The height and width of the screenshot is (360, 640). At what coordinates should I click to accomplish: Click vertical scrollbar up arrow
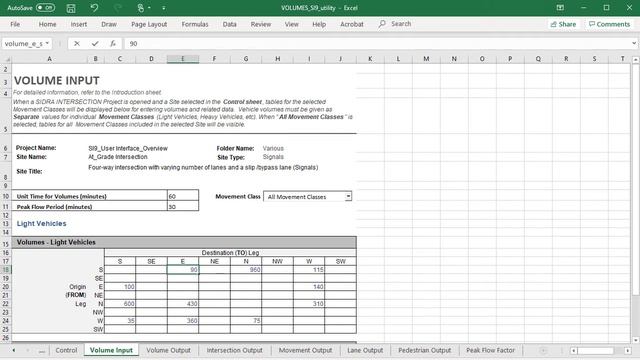click(x=635, y=60)
